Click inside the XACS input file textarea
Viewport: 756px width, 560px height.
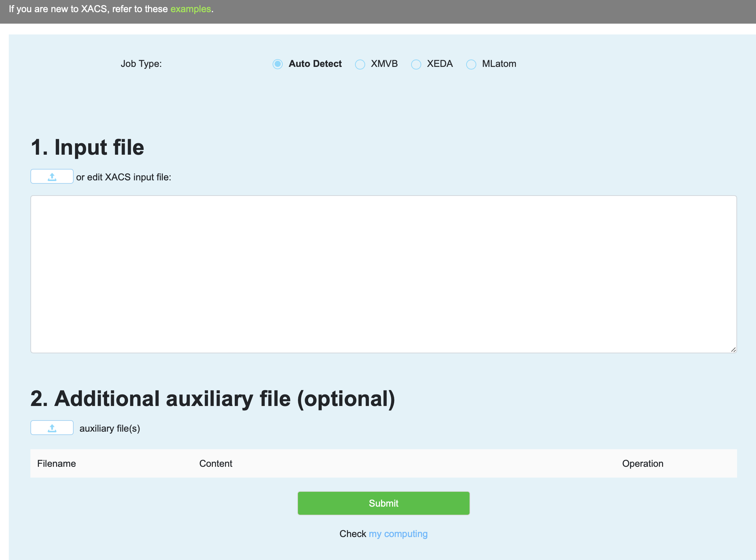383,274
